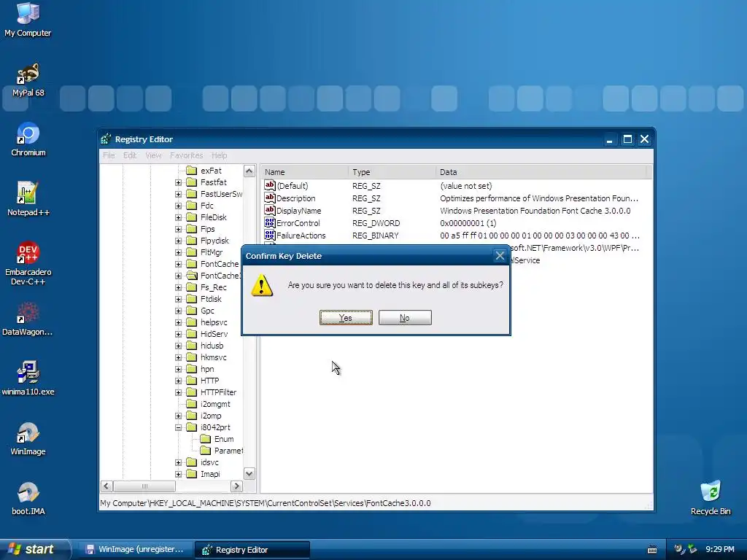747x560 pixels.
Task: Click the tree scroll down arrow
Action: (x=249, y=473)
